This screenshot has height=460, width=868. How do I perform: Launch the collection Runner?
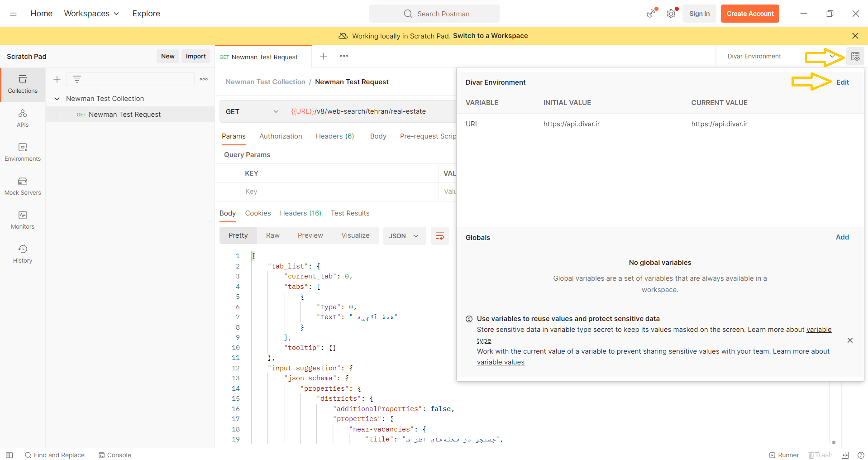(784, 455)
